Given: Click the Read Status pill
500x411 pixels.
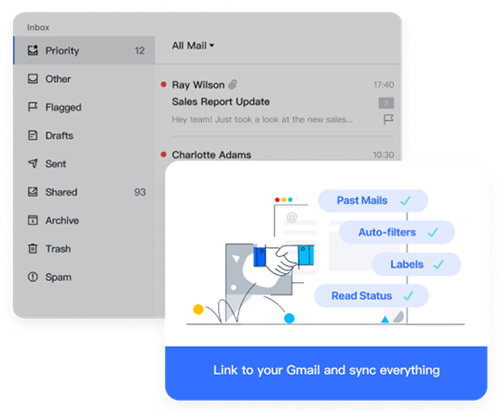Looking at the screenshot, I should tap(371, 296).
